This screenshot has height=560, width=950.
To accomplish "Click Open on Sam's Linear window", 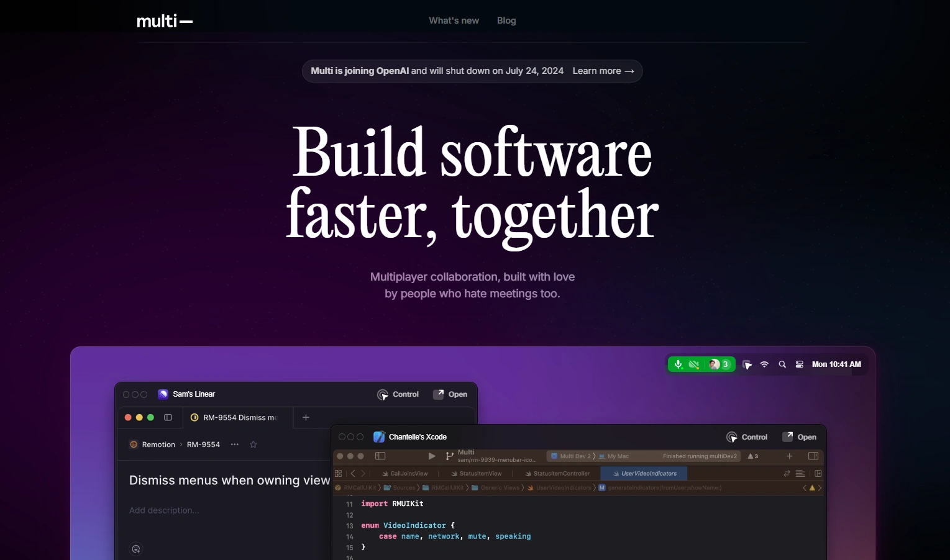I will coord(450,394).
